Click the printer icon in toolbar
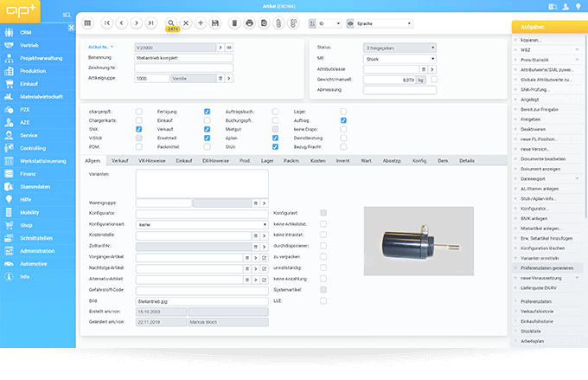The image size is (588, 380). pos(250,23)
